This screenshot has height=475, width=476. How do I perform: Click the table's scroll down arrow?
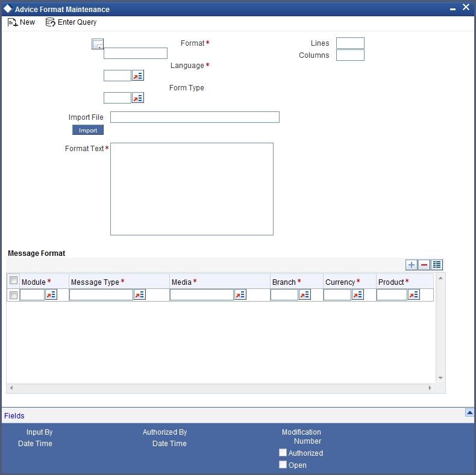coord(440,378)
